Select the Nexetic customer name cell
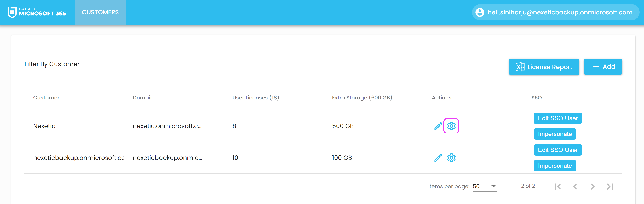The image size is (644, 204). click(44, 126)
